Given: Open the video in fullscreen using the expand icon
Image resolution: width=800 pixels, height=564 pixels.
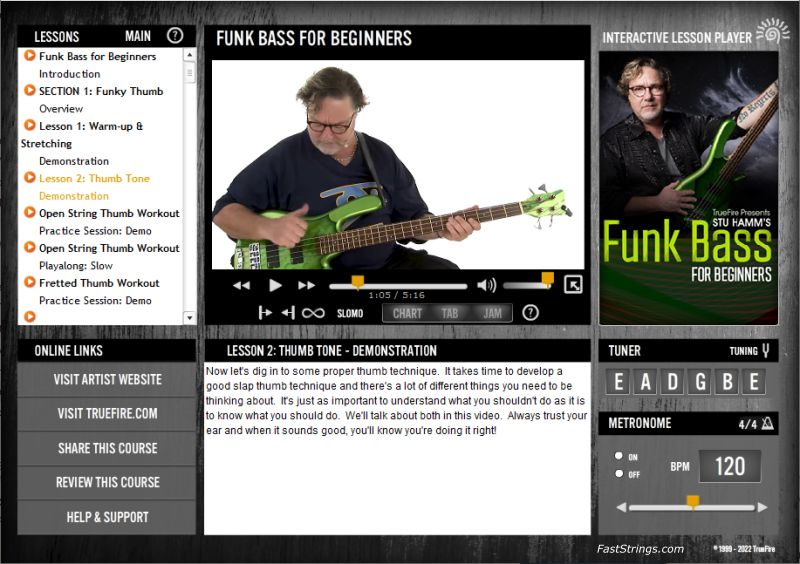Looking at the screenshot, I should [573, 285].
